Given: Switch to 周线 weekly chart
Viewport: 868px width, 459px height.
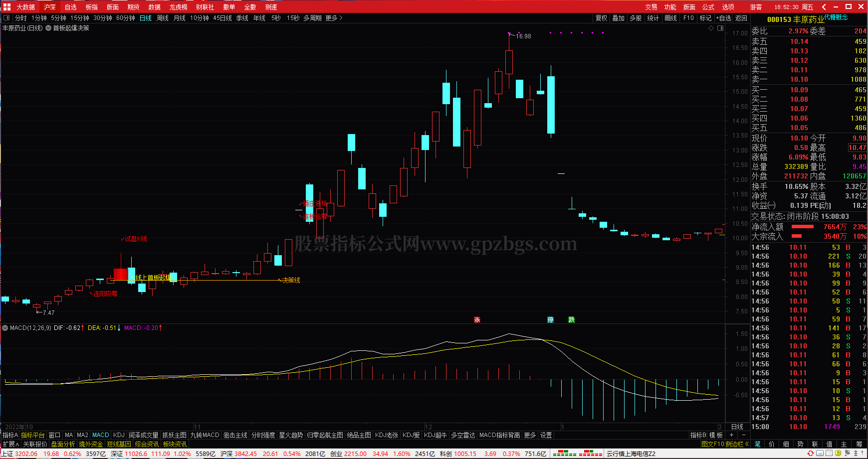Looking at the screenshot, I should click(163, 18).
